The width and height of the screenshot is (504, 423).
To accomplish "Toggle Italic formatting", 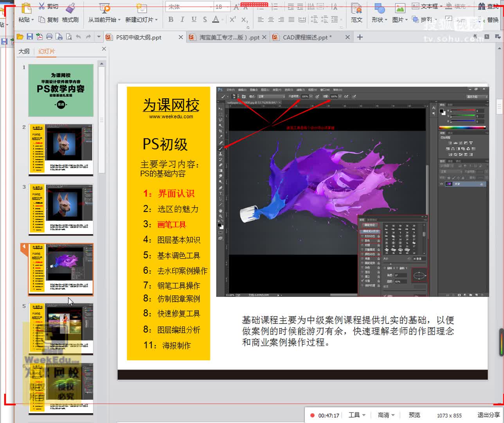I will tap(182, 19).
